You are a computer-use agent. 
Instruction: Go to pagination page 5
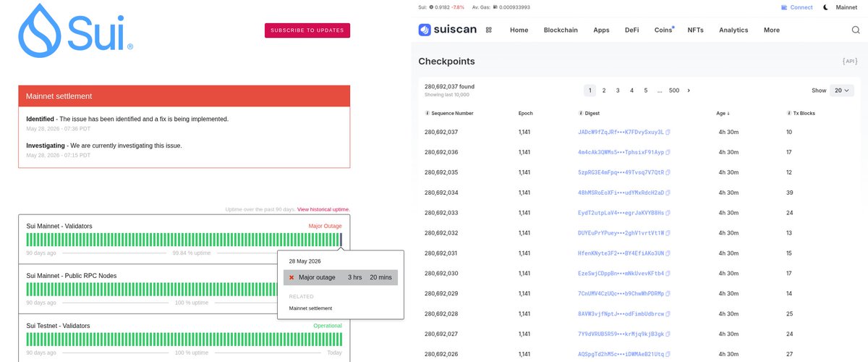coord(646,90)
